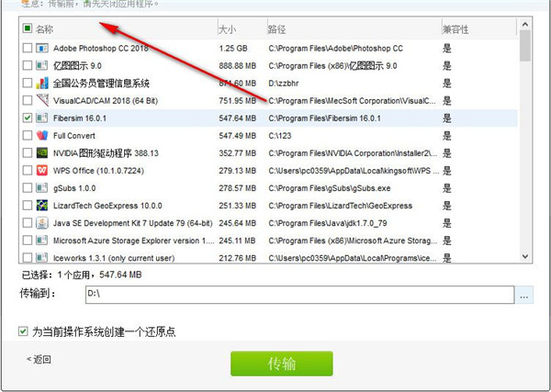Toggle 为当前操作系统创建一个还原点 checkbox
551x392 pixels.
click(x=23, y=331)
